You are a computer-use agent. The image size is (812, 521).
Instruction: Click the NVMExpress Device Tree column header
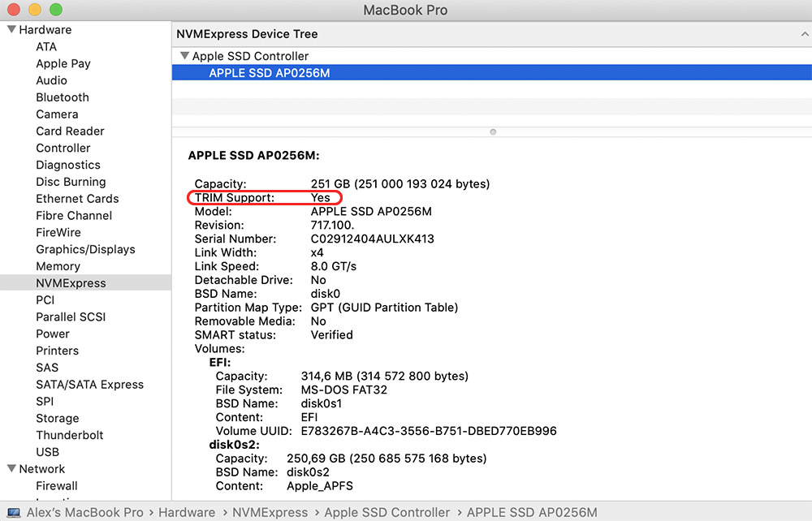tap(491, 34)
